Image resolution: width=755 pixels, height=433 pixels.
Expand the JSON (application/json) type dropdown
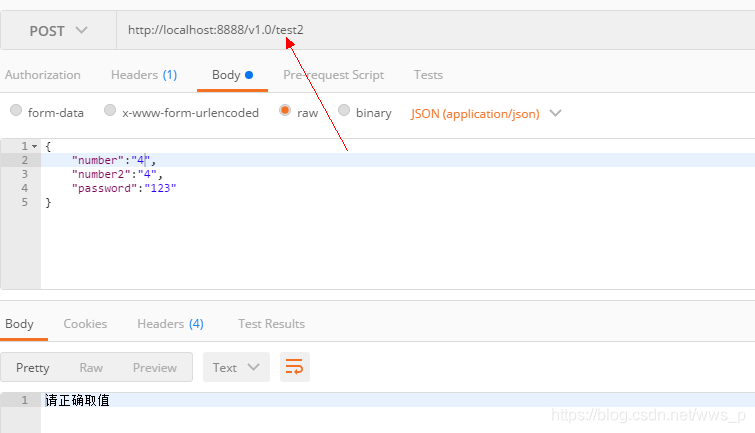486,114
